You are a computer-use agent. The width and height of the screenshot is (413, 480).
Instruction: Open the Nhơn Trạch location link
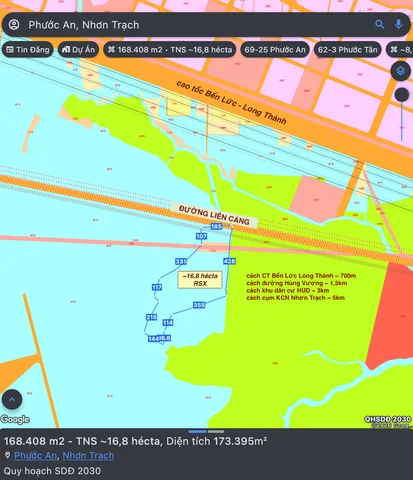click(x=88, y=456)
